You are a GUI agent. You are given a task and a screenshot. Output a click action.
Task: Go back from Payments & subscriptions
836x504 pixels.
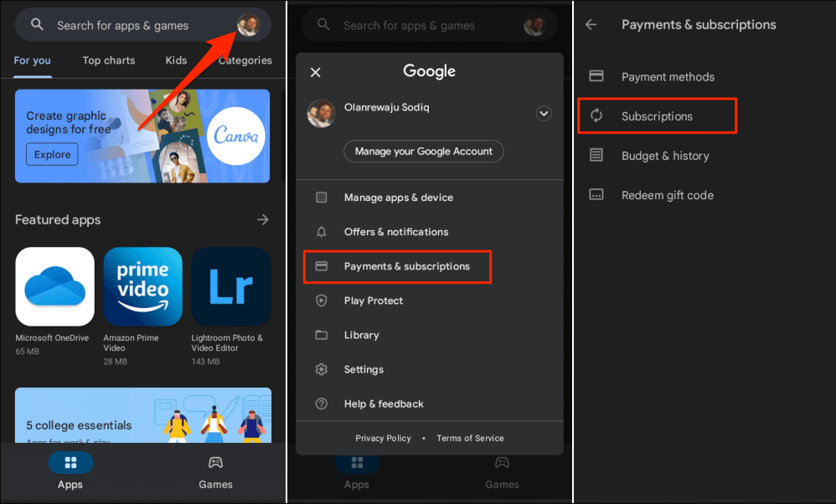click(591, 25)
